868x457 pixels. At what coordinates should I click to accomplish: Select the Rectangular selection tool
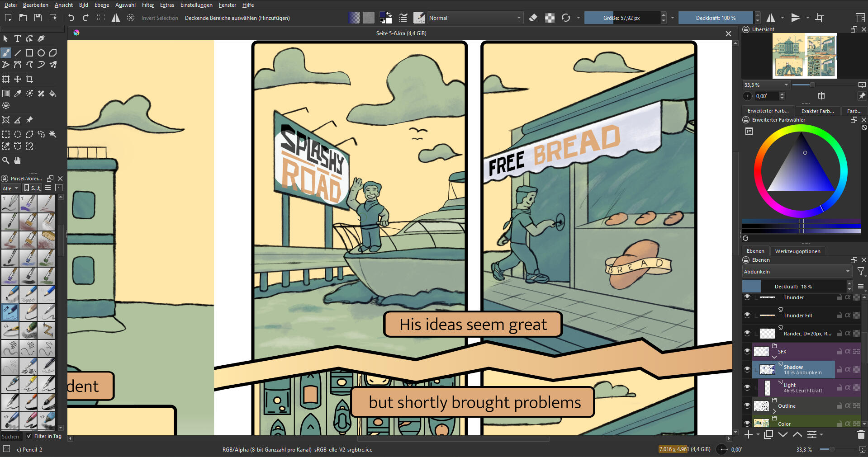pos(6,134)
